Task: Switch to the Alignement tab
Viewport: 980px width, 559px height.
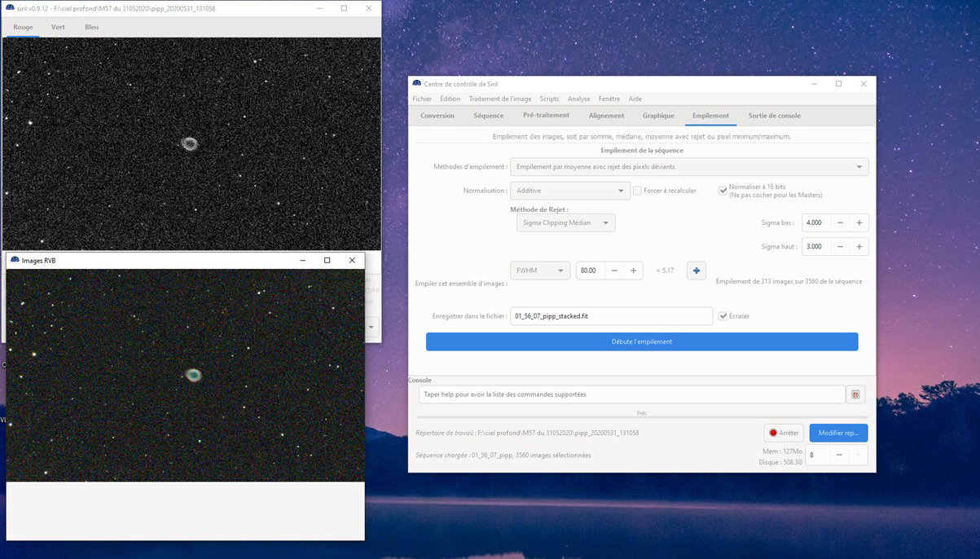Action: coord(606,116)
